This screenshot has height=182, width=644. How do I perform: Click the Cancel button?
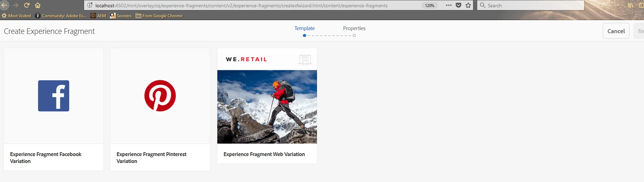616,31
